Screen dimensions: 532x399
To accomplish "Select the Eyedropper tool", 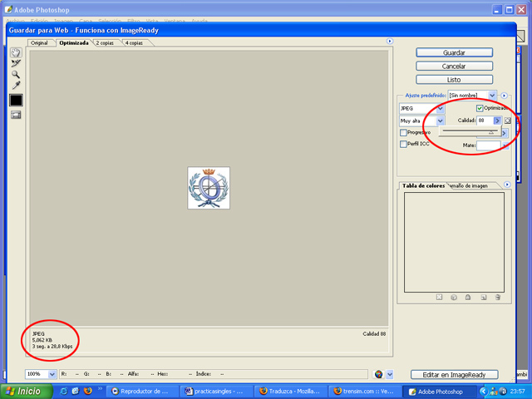I will pyautogui.click(x=15, y=85).
